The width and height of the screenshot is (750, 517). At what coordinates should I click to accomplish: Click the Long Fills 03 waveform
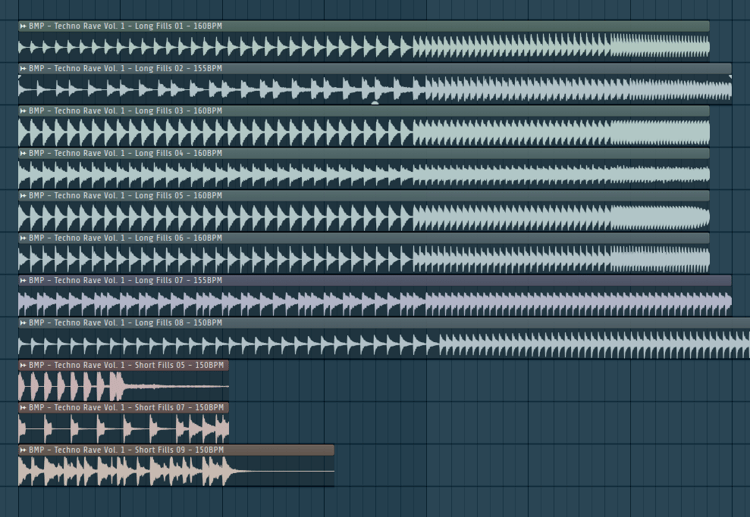pyautogui.click(x=364, y=132)
